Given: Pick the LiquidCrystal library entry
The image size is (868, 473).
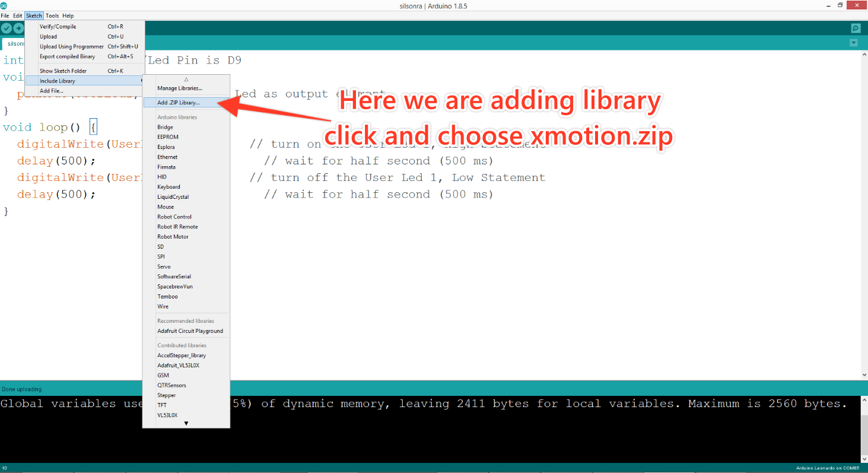Looking at the screenshot, I should pos(173,197).
